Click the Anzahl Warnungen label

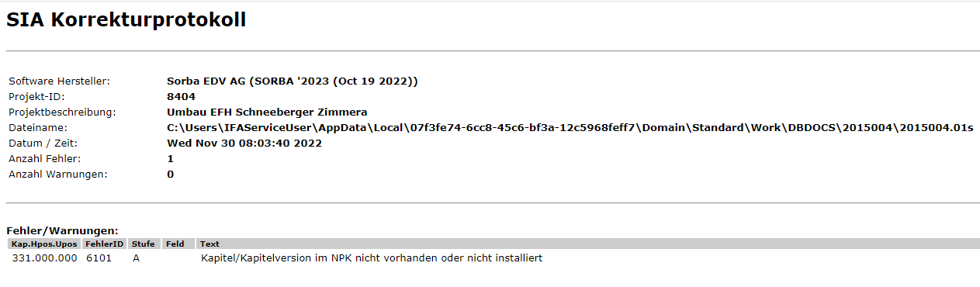pyautogui.click(x=58, y=174)
